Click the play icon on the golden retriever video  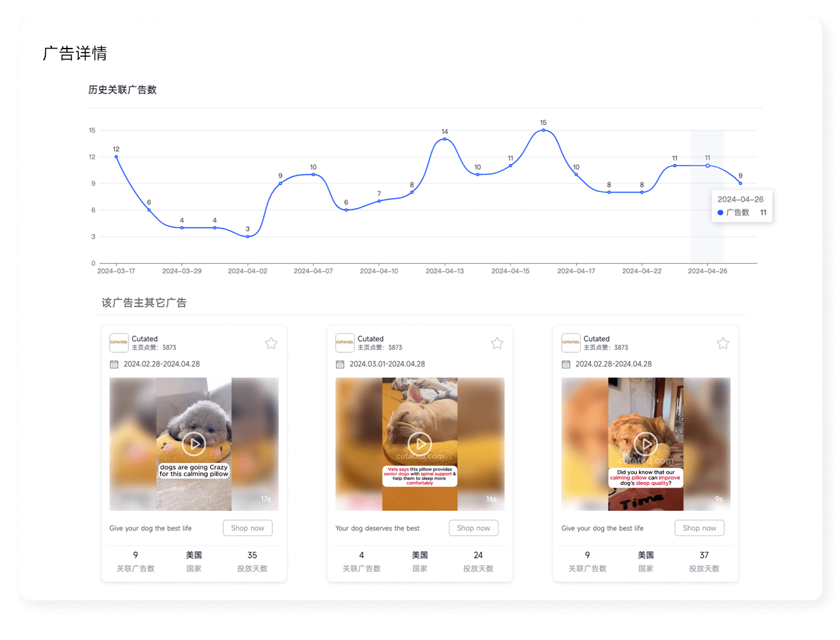646,444
